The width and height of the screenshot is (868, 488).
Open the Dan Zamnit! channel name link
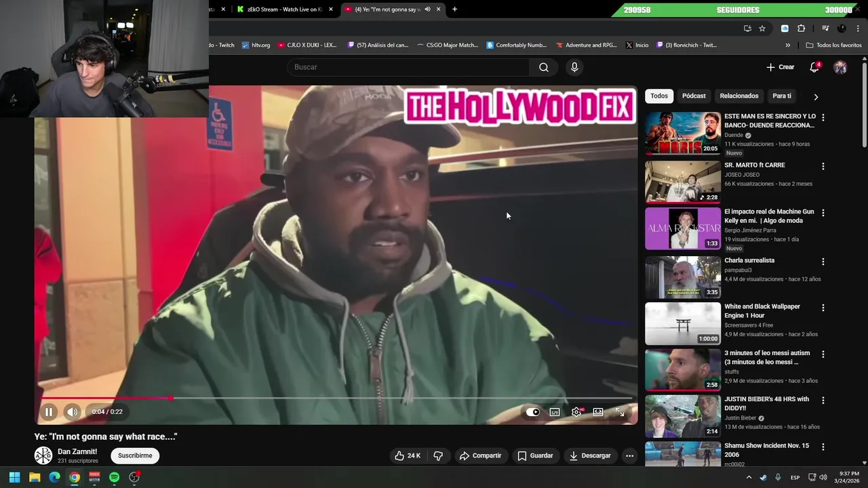tap(77, 451)
